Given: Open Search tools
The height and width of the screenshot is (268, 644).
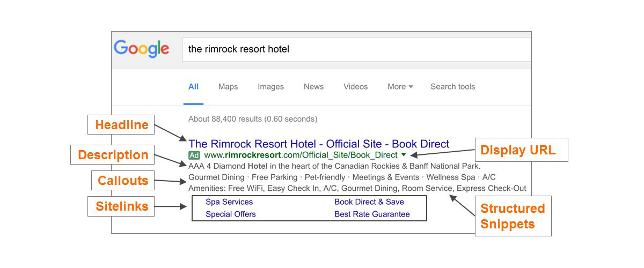Looking at the screenshot, I should 452,86.
